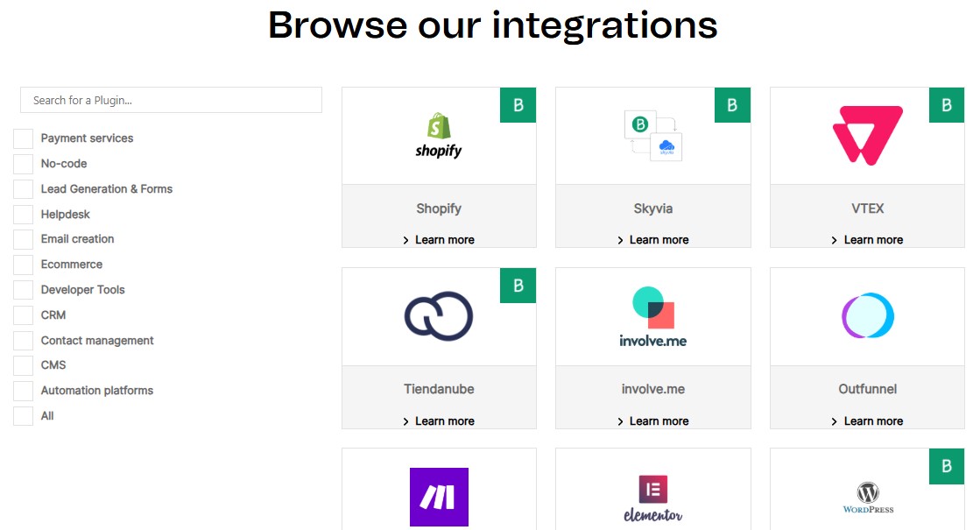
Task: Toggle the Automation platforms checkbox
Action: 23,391
